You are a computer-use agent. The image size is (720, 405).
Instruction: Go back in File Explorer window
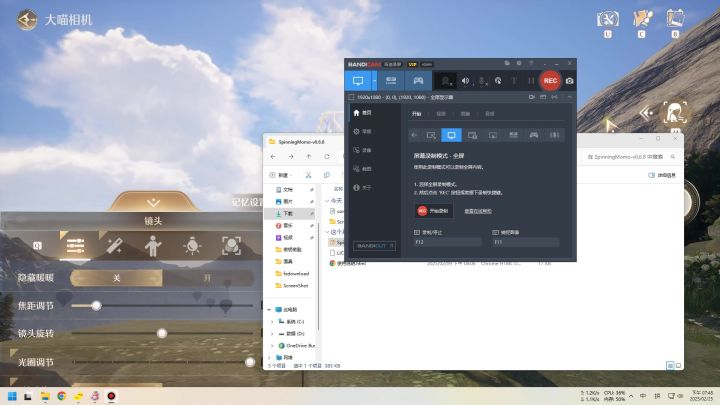273,157
